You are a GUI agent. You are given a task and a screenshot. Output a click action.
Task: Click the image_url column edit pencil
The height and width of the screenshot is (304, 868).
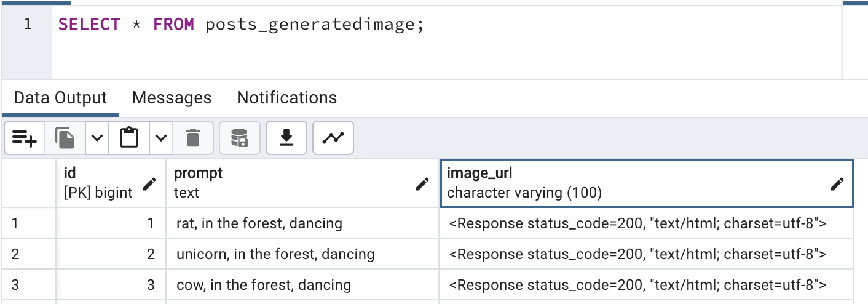pos(837,183)
